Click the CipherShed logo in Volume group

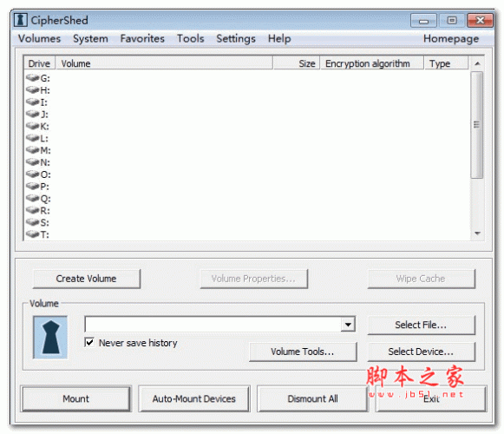50,337
